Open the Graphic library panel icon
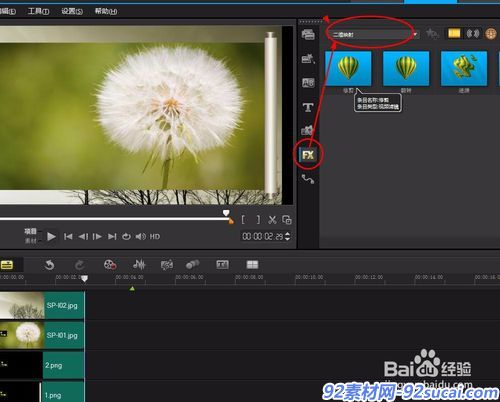Screen dimensions: 500x402 pos(307,131)
